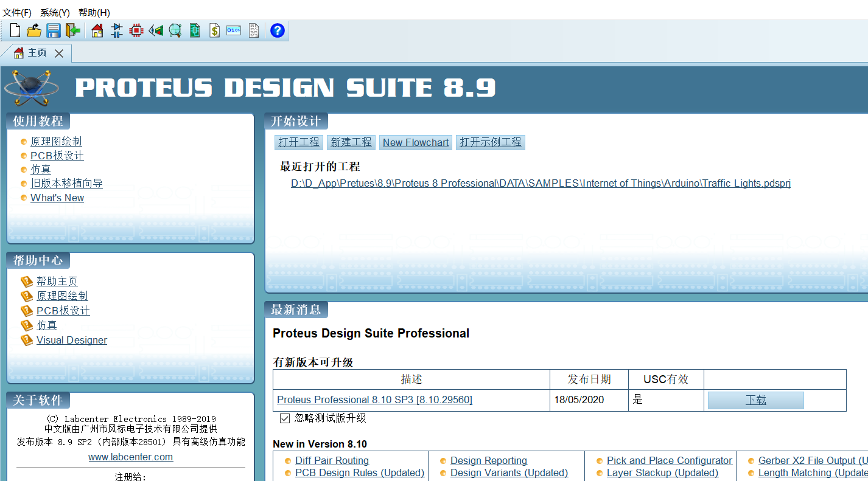Open the Visual Designer help link
This screenshot has height=481, width=868.
tap(72, 340)
